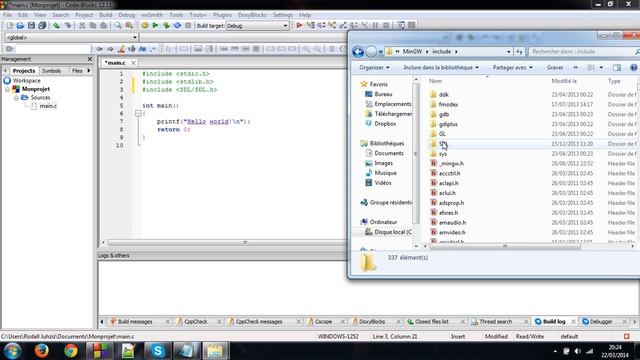The height and width of the screenshot is (360, 640).
Task: Open the Plugins menu
Action: coord(222,15)
